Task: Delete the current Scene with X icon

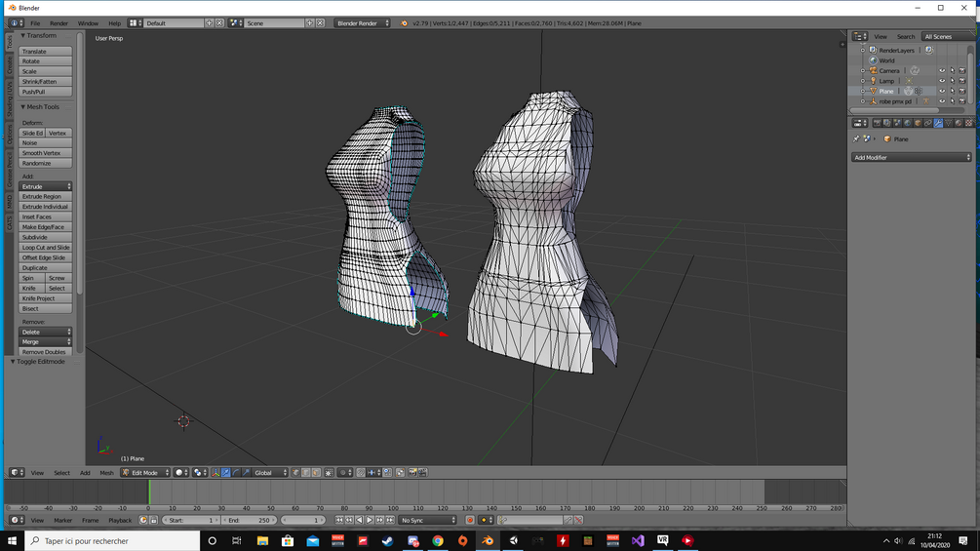Action: [x=320, y=23]
